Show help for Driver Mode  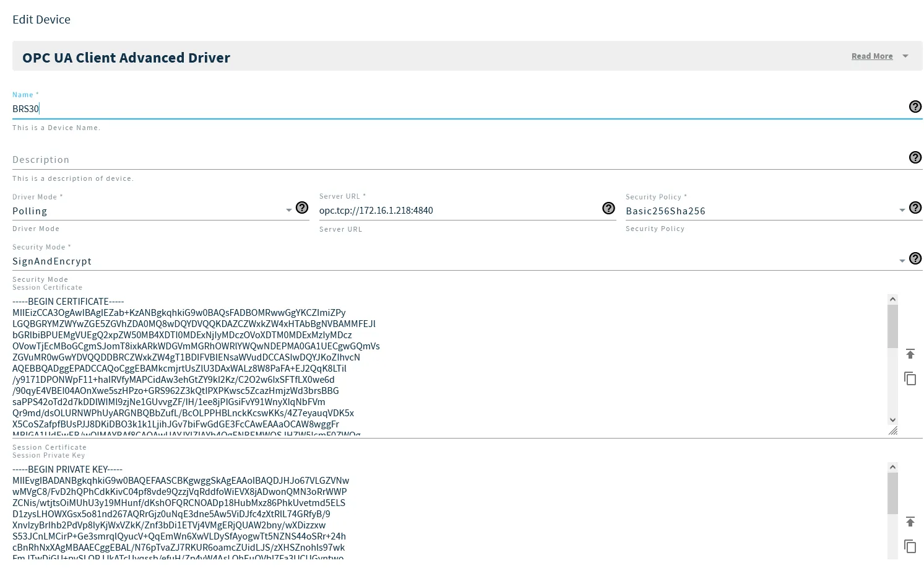[301, 208]
